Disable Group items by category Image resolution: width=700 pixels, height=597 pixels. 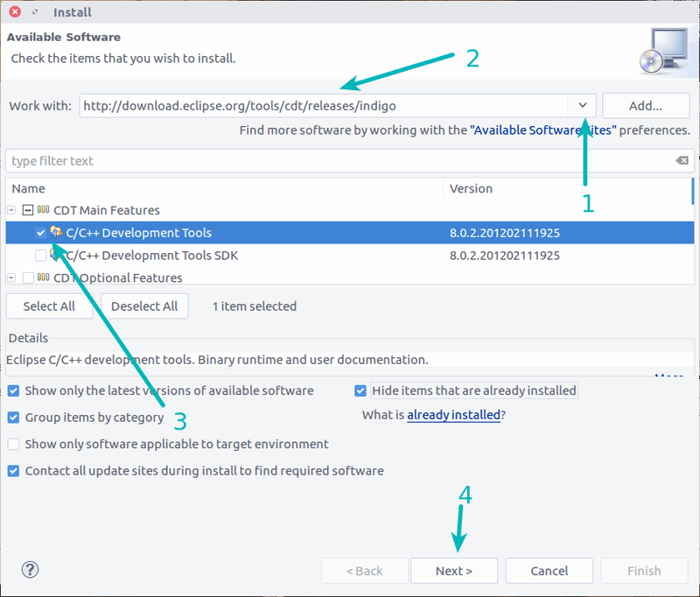13,418
